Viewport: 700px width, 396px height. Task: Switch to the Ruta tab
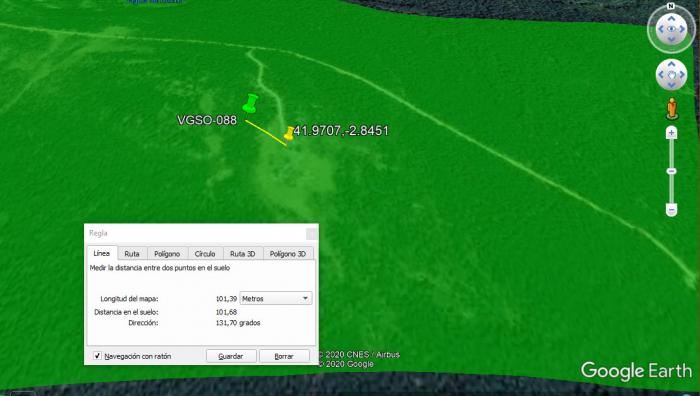point(132,254)
